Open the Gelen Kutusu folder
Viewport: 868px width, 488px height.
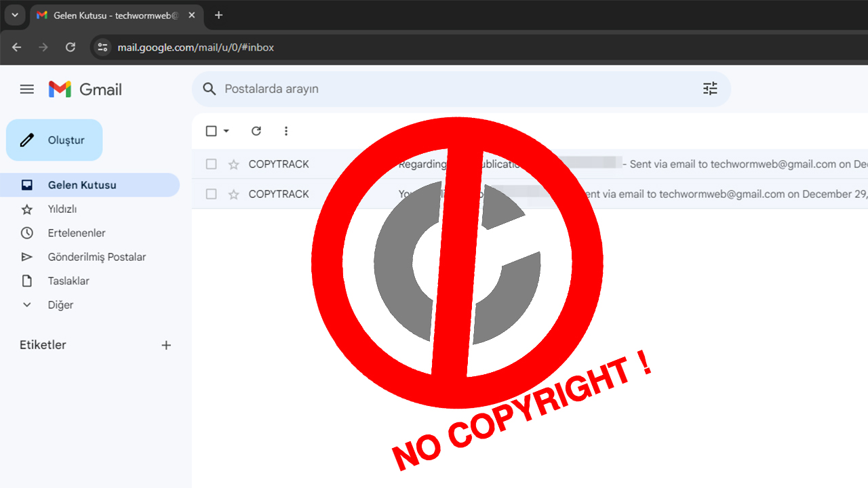81,185
